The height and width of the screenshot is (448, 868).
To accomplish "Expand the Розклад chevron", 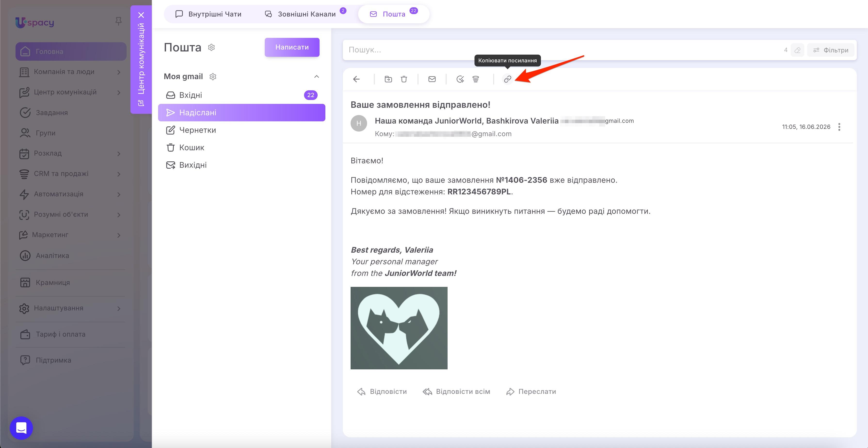I will 119,154.
